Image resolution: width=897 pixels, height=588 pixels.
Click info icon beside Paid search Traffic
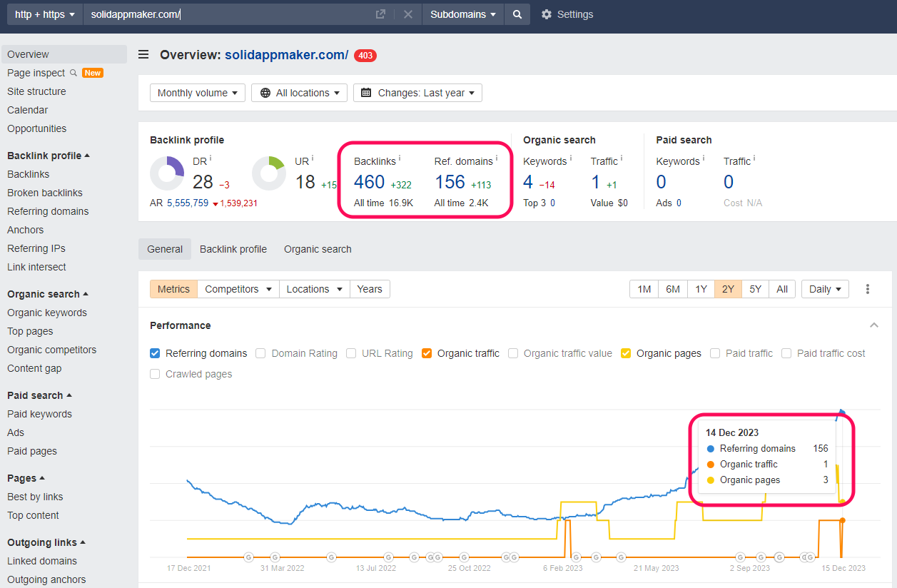coord(754,158)
